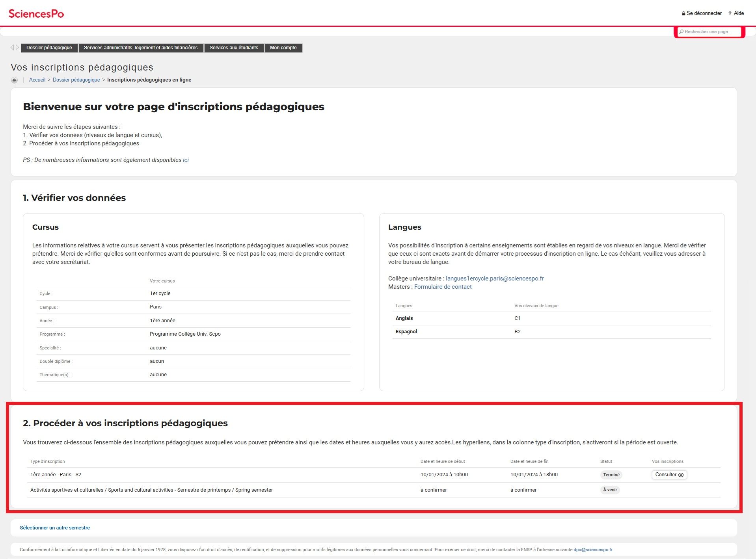Image resolution: width=756 pixels, height=559 pixels.
Task: Open the Formulaire de contact link
Action: click(443, 286)
